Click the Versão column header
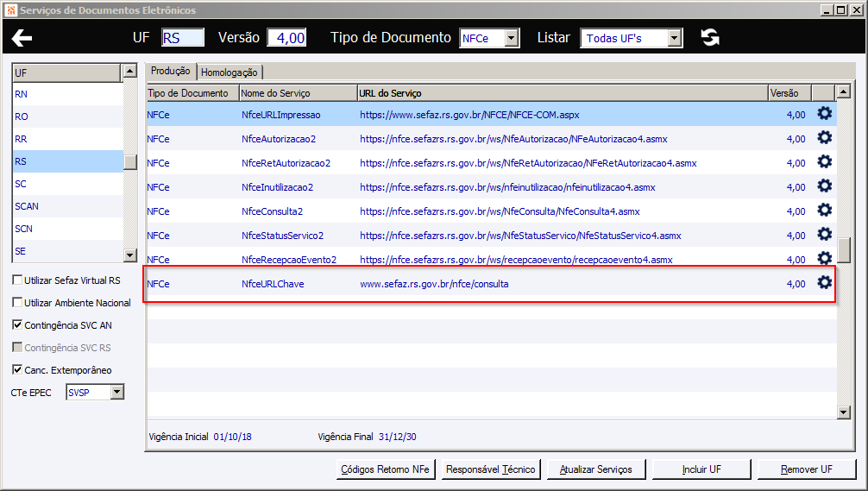The width and height of the screenshot is (868, 491). click(790, 93)
